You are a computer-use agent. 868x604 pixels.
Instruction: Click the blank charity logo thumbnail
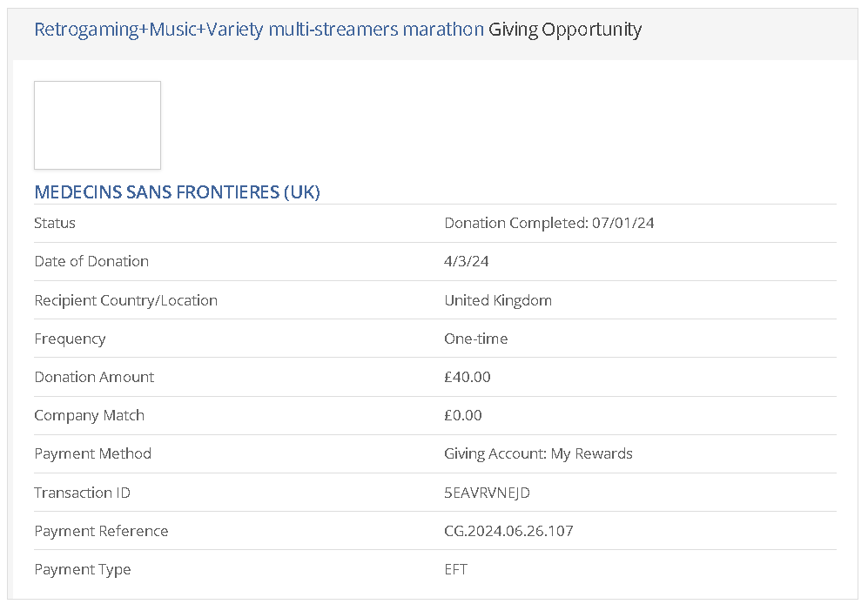(98, 125)
